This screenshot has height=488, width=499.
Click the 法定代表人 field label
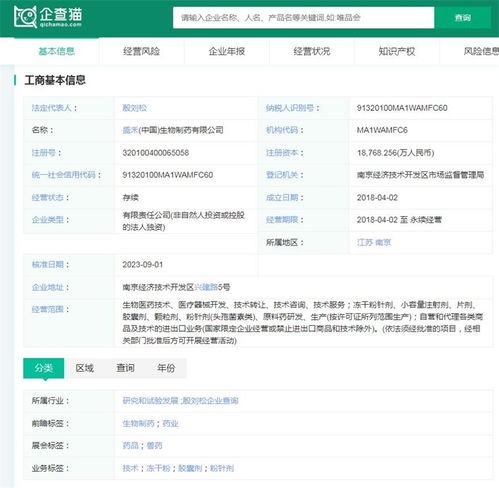[52, 108]
